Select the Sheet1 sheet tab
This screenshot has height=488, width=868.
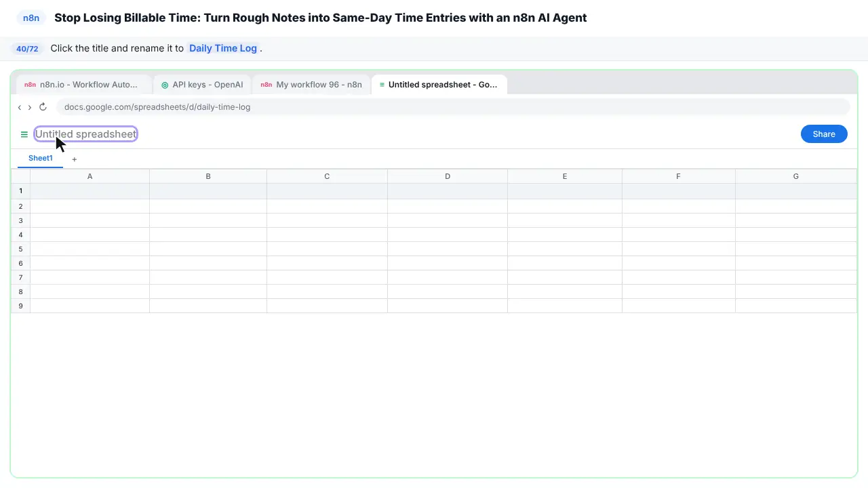[x=40, y=158]
